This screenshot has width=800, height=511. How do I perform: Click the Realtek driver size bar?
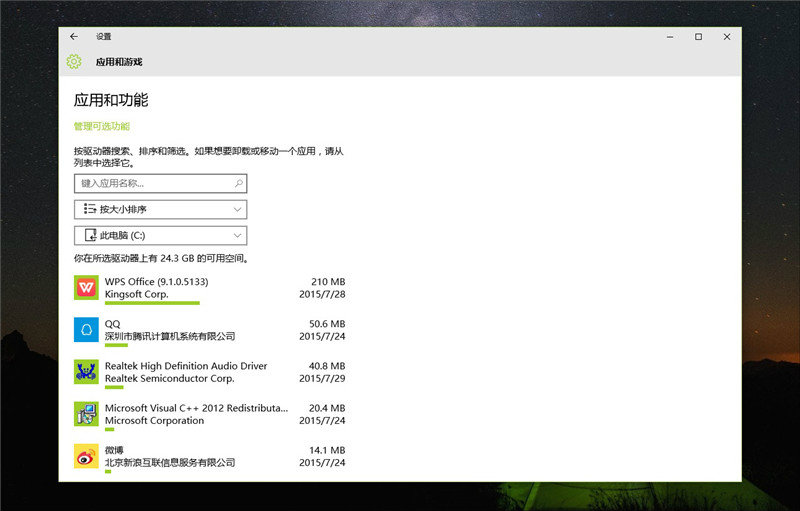click(114, 388)
